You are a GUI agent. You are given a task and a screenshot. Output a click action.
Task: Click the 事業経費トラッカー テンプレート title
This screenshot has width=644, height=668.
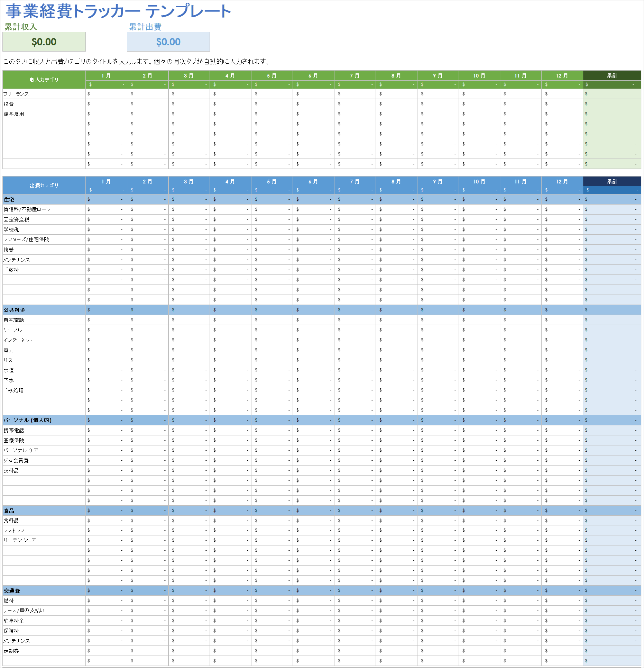119,11
